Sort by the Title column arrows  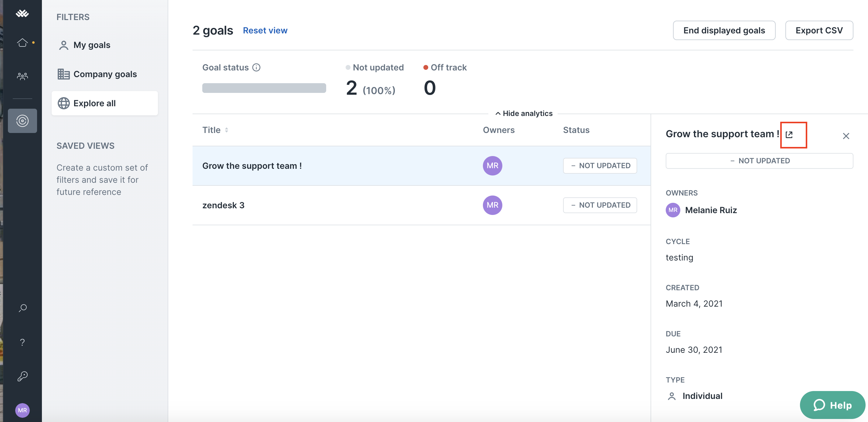pos(227,130)
